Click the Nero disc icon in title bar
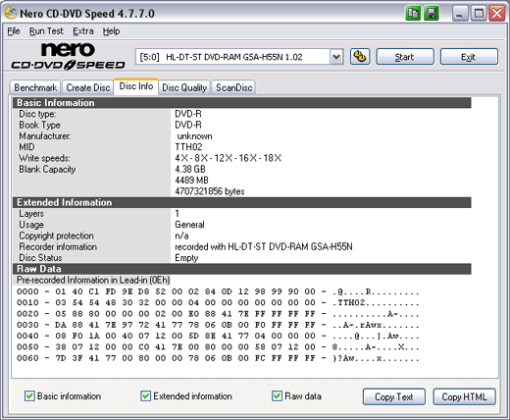Image resolution: width=510 pixels, height=420 pixels. coord(11,13)
